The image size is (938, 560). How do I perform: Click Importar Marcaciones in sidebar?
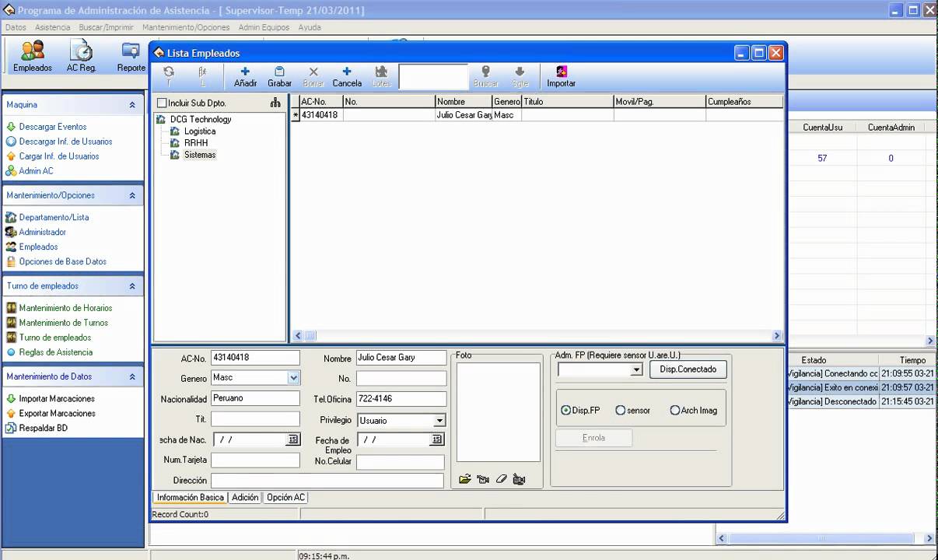point(57,399)
